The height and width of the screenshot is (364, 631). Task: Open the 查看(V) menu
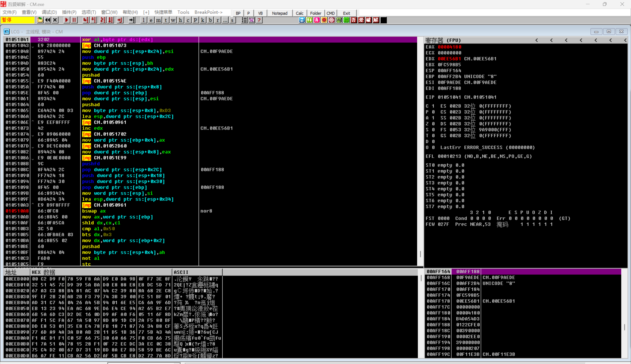[x=29, y=12]
